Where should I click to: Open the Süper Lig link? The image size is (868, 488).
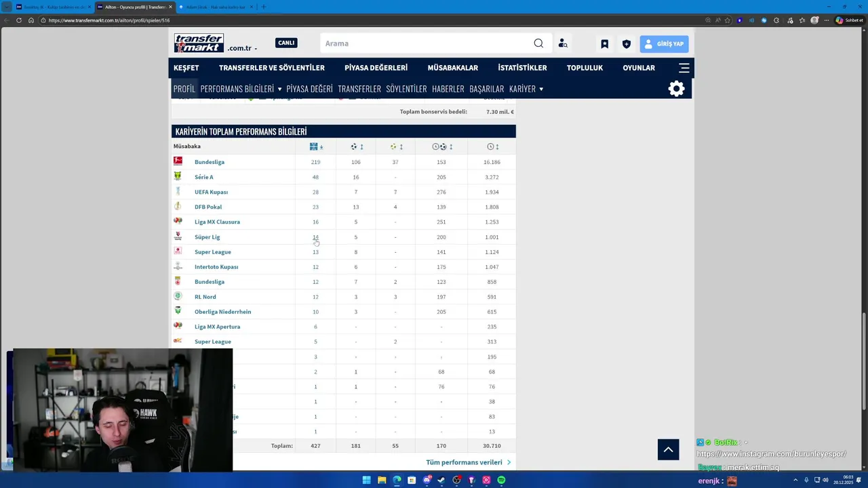coord(207,237)
